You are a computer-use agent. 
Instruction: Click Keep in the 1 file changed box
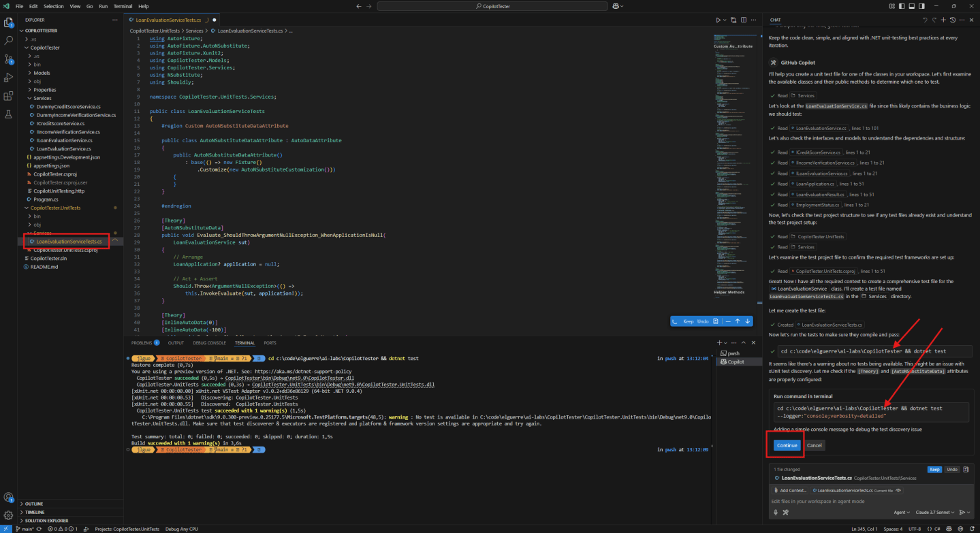(x=934, y=469)
